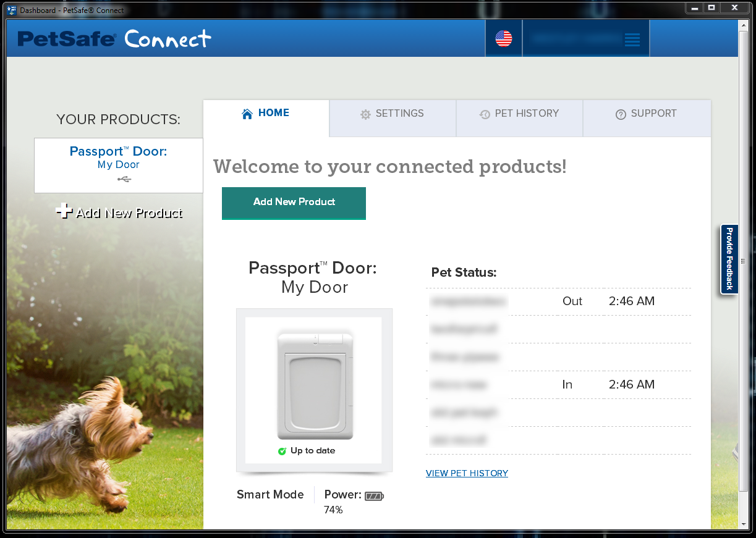
Task: Click the battery power icon
Action: (373, 495)
